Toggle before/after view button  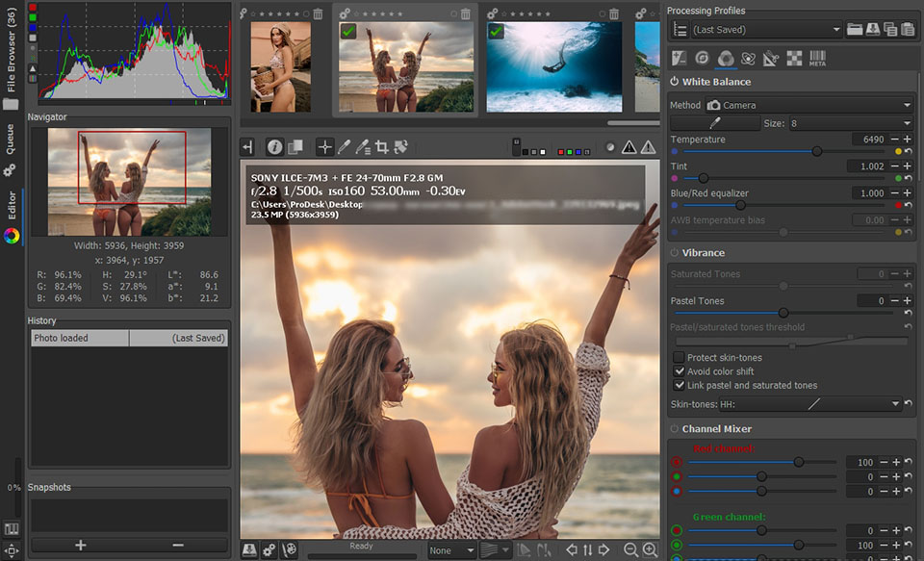click(295, 146)
